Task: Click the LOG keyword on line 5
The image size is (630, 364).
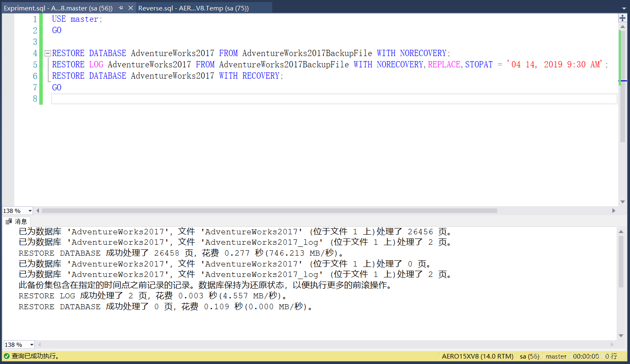Action: coord(96,65)
